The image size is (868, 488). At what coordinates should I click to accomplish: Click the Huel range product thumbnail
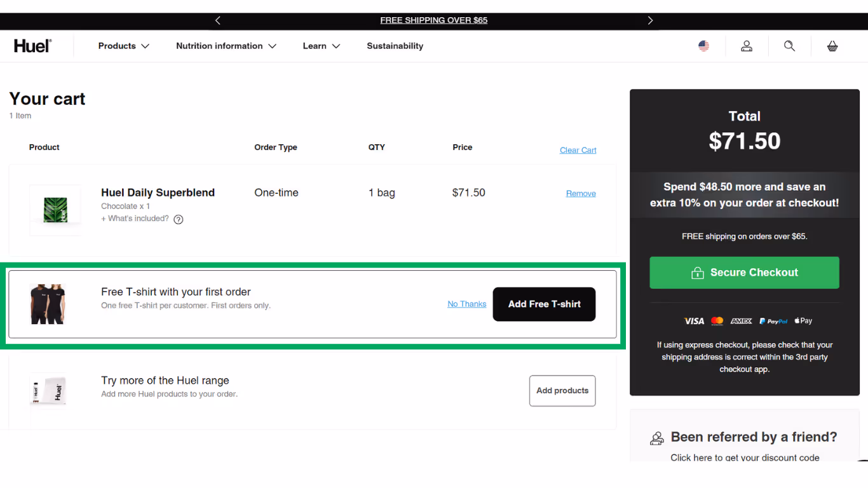pos(48,391)
